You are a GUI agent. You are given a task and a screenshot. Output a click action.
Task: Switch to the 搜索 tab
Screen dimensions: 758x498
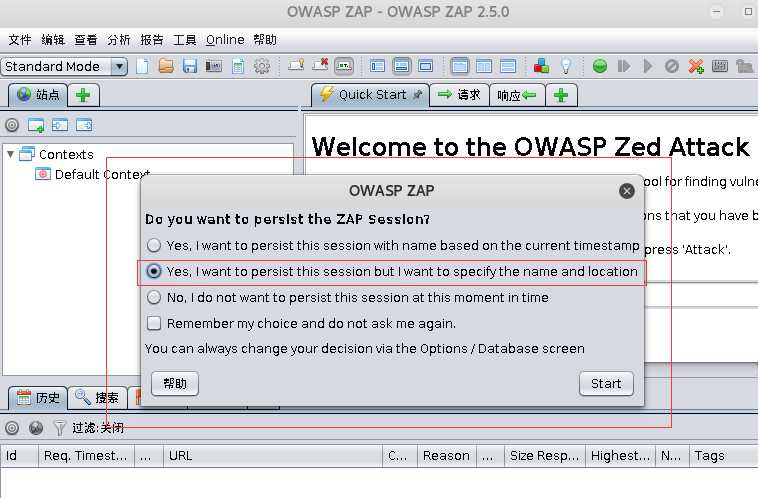click(x=97, y=398)
